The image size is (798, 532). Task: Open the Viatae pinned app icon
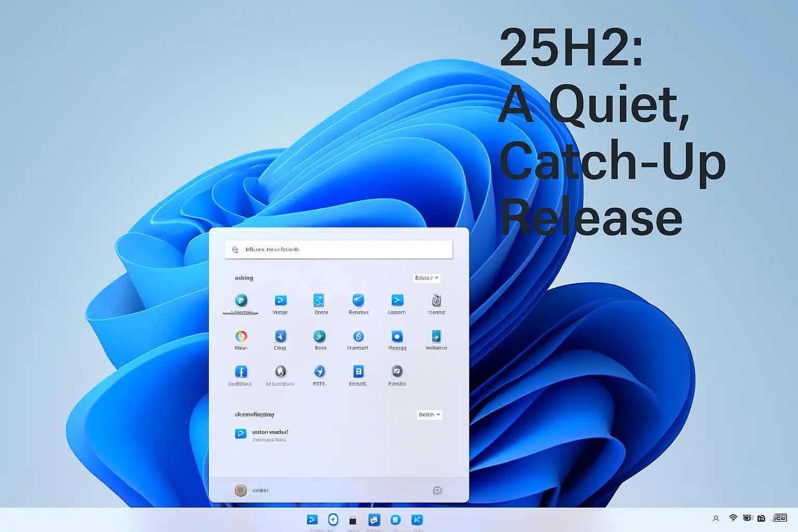click(x=281, y=300)
